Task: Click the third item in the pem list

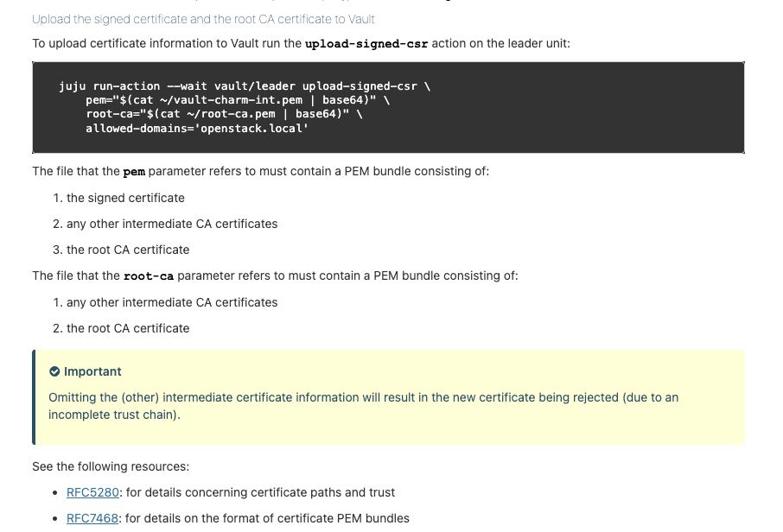Action: coord(128,250)
